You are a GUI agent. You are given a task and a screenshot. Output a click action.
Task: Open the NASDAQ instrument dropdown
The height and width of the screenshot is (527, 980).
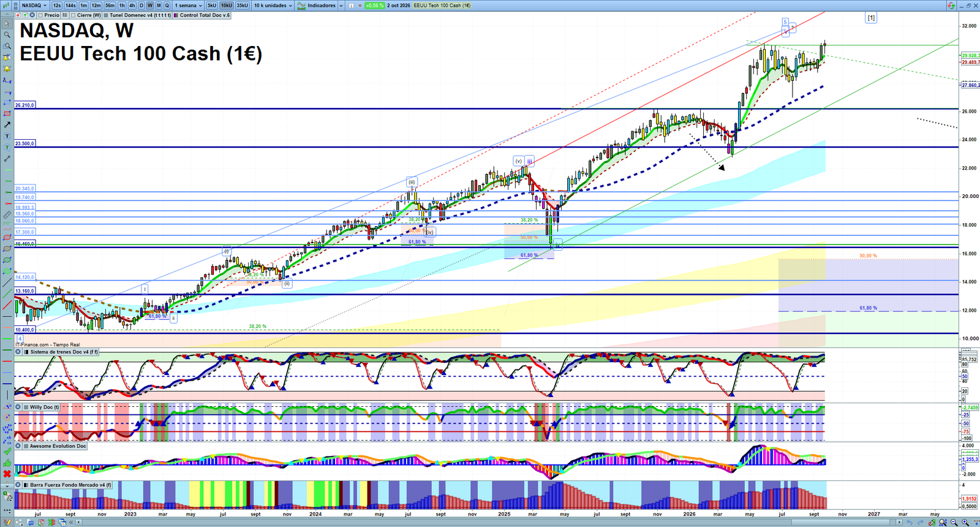[x=34, y=6]
